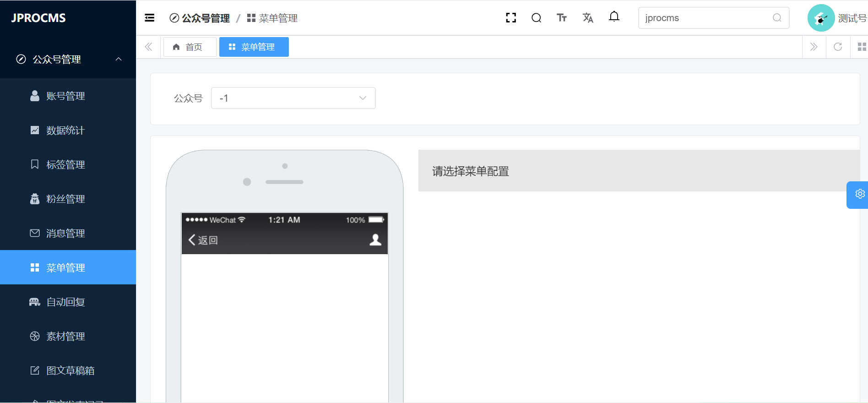Open the language translation icon
This screenshot has width=868, height=403.
(x=588, y=18)
